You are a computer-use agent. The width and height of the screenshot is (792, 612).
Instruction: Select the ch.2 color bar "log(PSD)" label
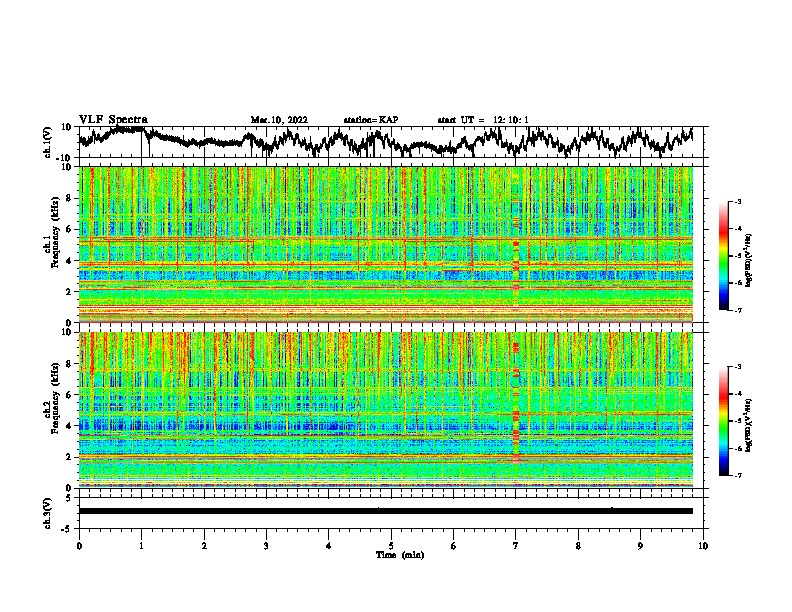749,426
